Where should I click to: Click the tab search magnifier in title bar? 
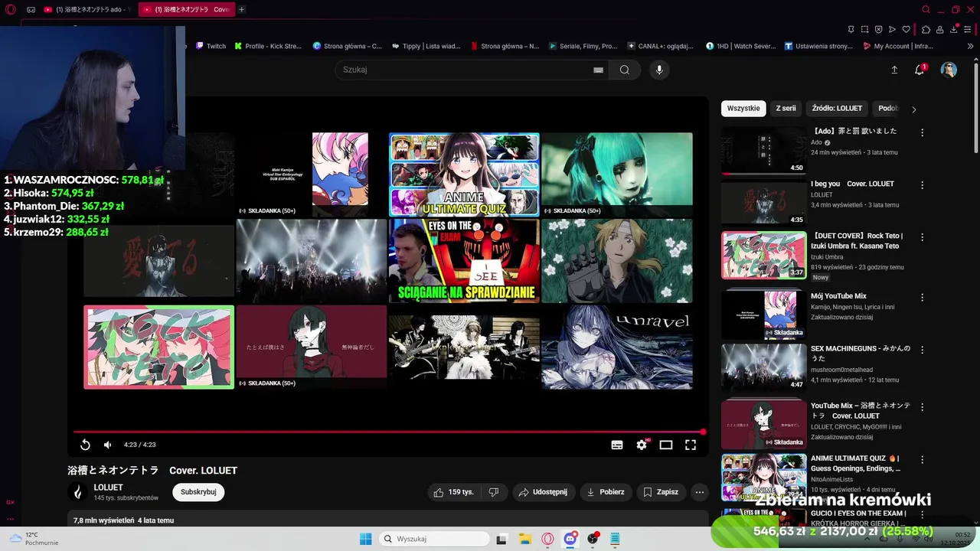[x=926, y=9]
